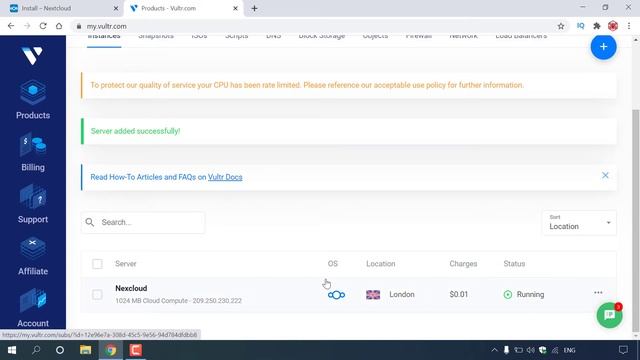Open the green chat support widget
The image size is (640, 360).
(609, 315)
